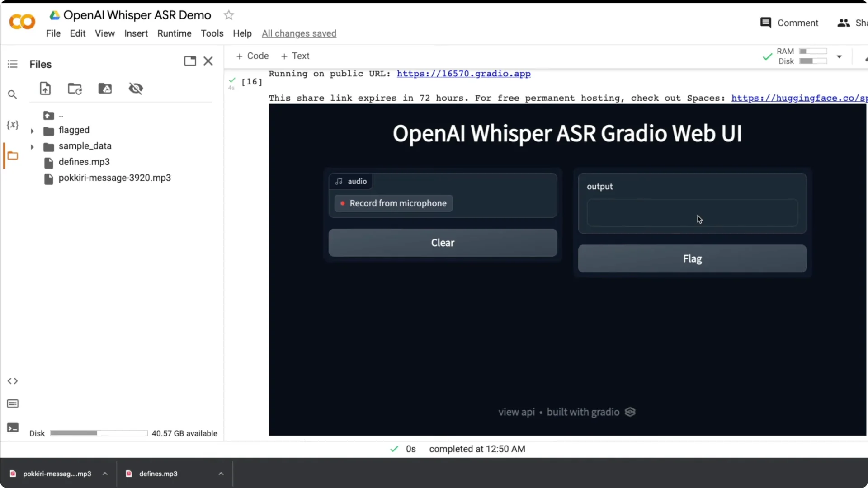The width and height of the screenshot is (868, 488).
Task: Toggle hidden files visibility
Action: (x=136, y=88)
